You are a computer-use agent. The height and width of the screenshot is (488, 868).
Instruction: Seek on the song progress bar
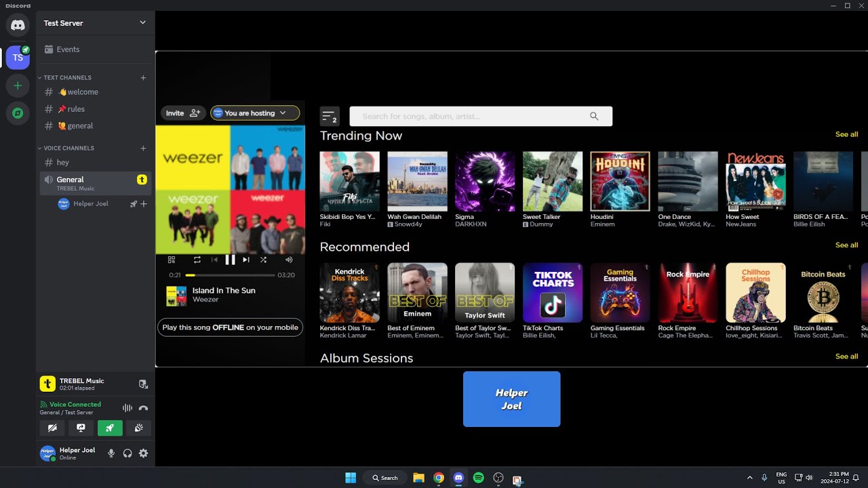point(230,275)
